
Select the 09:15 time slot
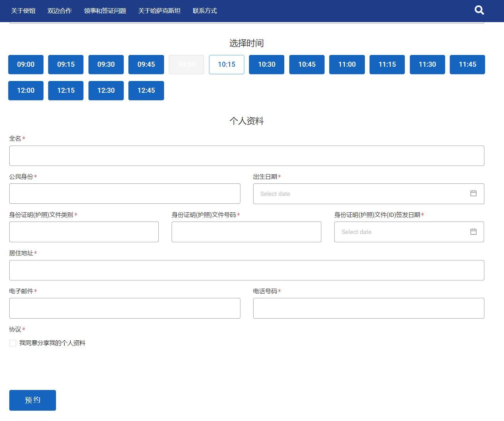pyautogui.click(x=66, y=65)
